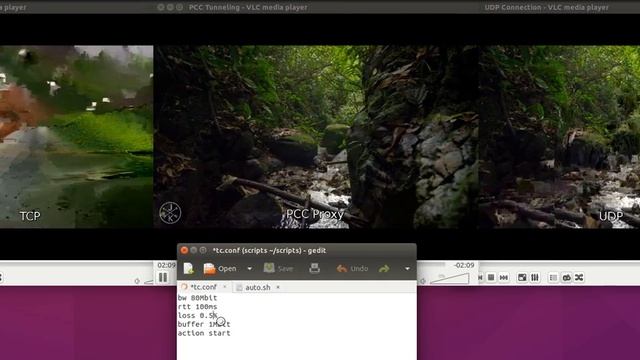The image size is (640, 360).
Task: Pause playback in the PCC Tunneling VLC
Action: [x=163, y=278]
